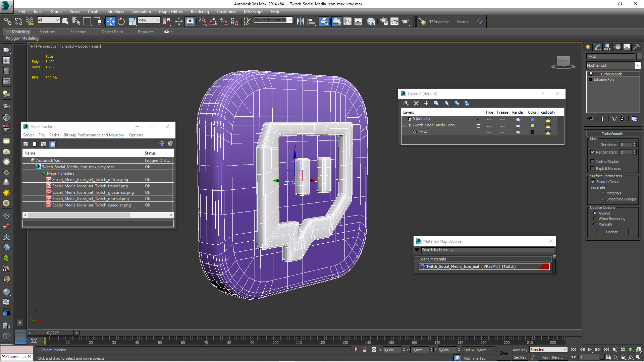Open the Key Filters dialog
644x362 pixels.
click(552, 357)
